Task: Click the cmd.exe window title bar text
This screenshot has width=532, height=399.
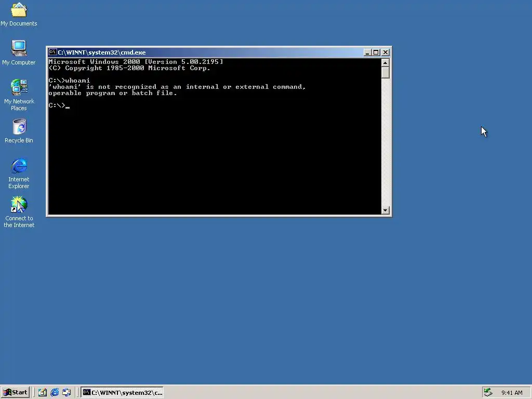Action: pyautogui.click(x=102, y=52)
